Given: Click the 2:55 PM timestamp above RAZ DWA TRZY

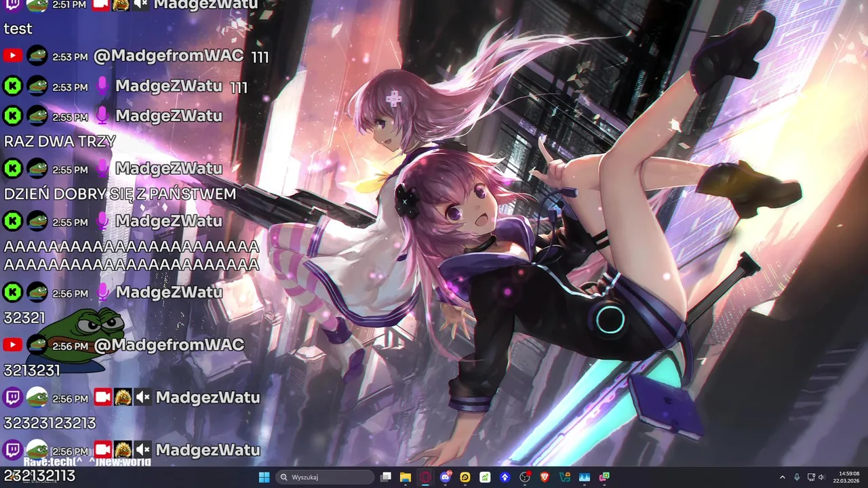Looking at the screenshot, I should [71, 117].
